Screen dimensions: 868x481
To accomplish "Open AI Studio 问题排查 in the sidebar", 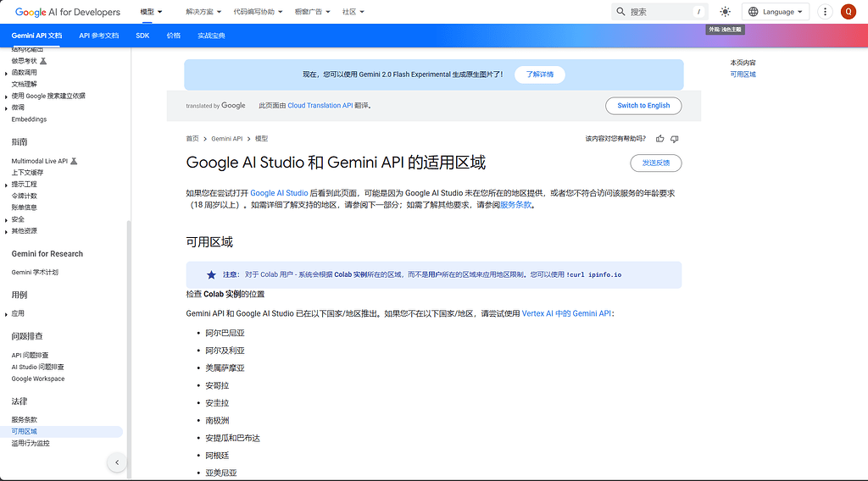I will [37, 368].
